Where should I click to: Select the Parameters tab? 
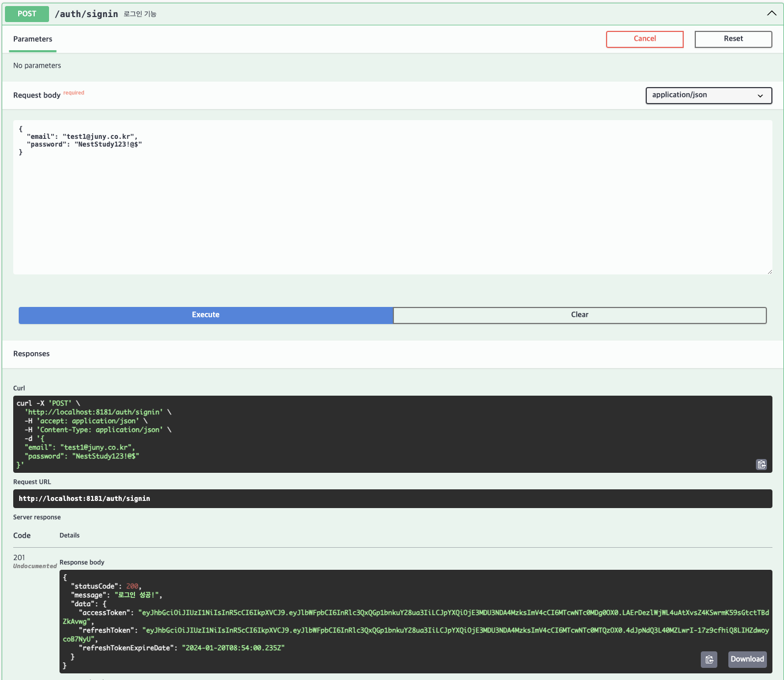click(x=33, y=39)
